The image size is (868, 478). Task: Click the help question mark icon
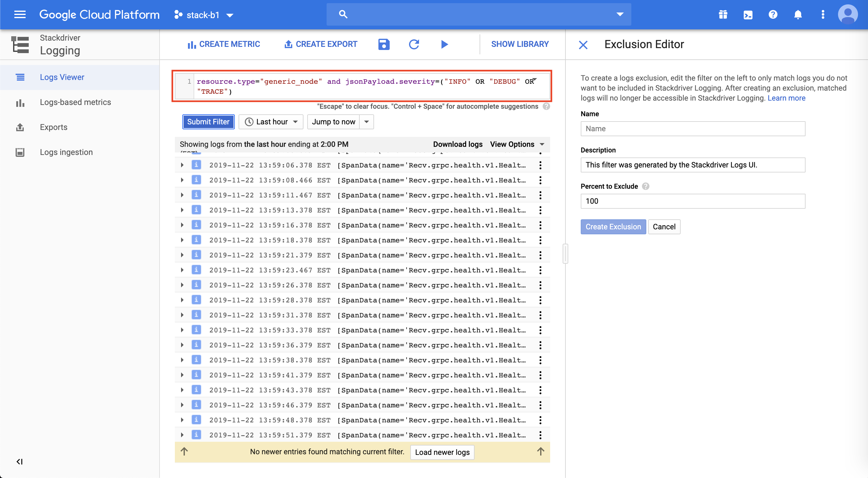[x=773, y=15]
